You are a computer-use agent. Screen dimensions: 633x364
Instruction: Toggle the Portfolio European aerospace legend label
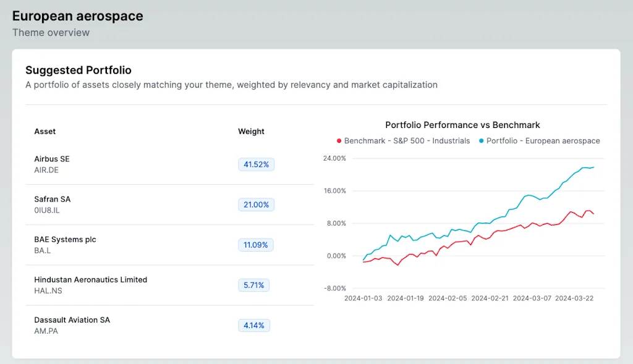point(543,141)
